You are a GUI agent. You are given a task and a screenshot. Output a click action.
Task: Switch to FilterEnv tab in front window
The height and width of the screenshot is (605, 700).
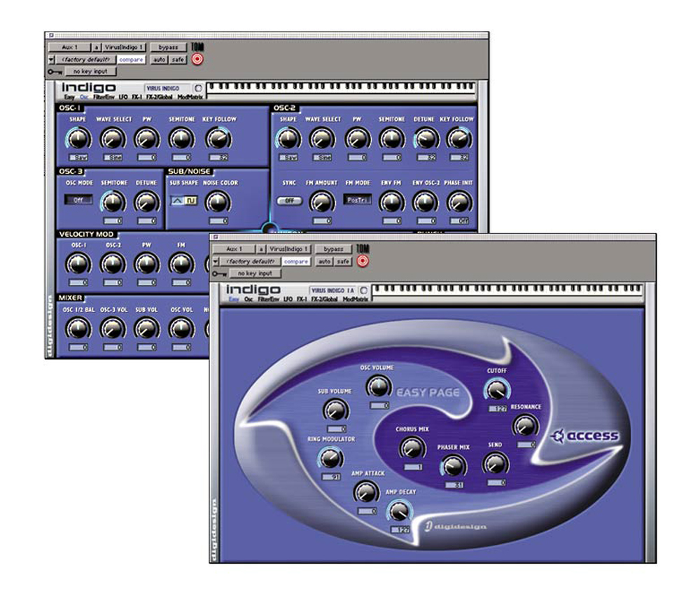coord(268,299)
